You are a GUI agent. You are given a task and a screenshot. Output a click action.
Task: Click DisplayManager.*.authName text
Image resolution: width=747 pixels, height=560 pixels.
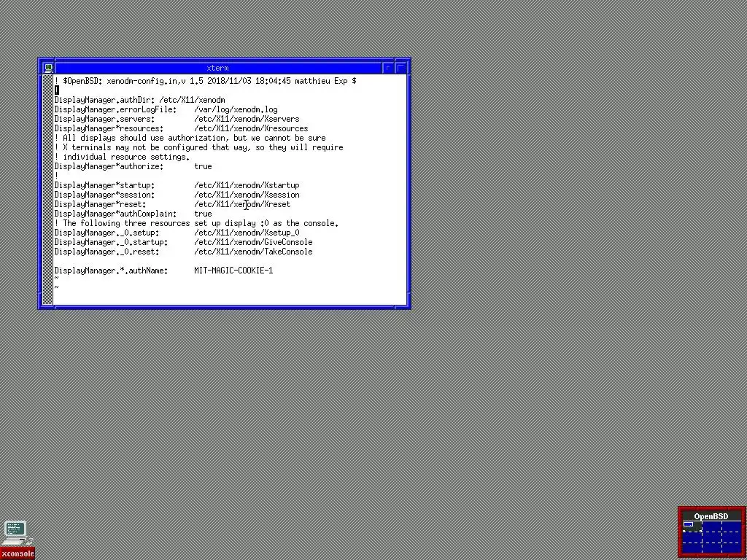point(111,271)
